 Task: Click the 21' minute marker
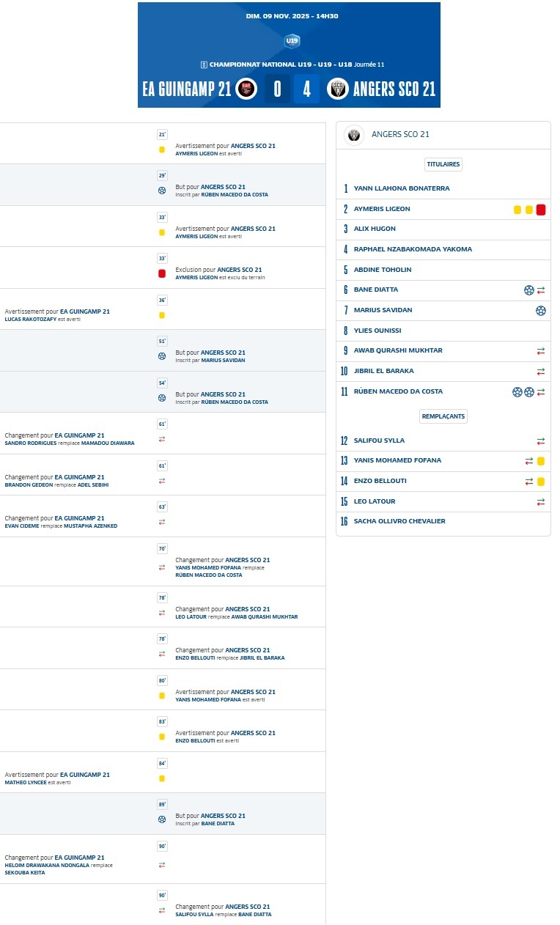[x=162, y=134]
